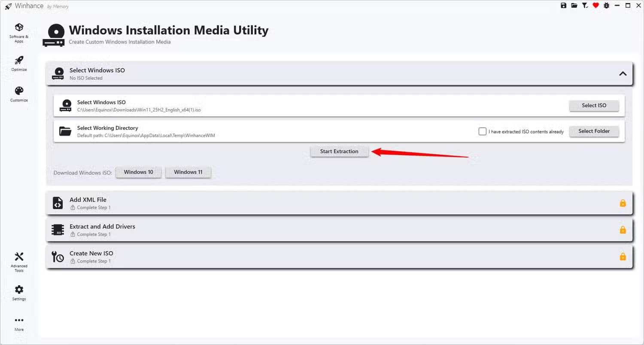The image size is (644, 345).
Task: Click the 'Download Windows ISO:' label
Action: point(83,173)
